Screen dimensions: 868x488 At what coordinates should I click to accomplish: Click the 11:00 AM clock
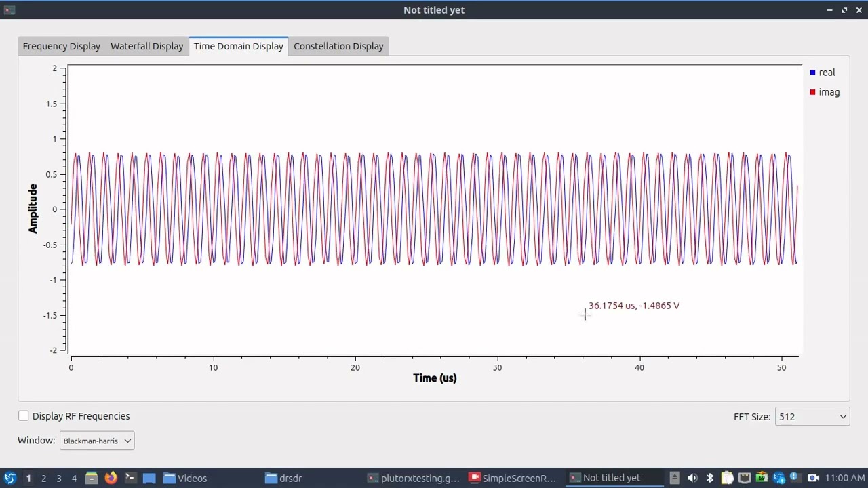click(845, 478)
